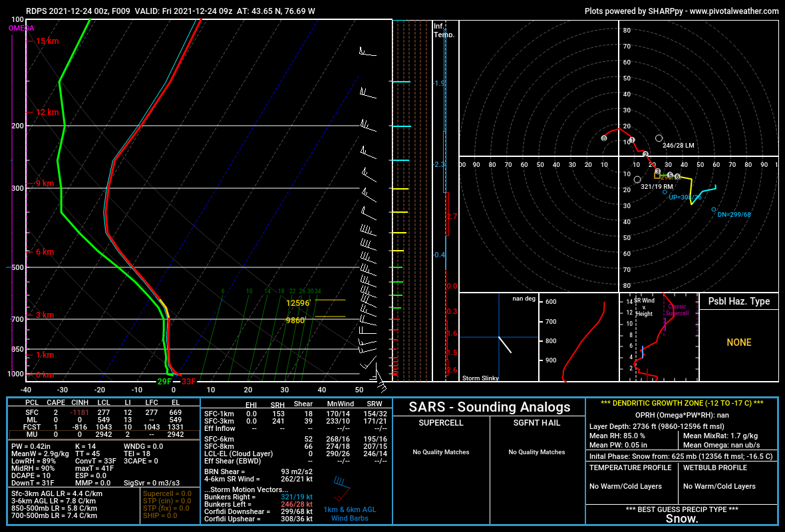Click the SGFNT HAIL analog column header
This screenshot has width=785, height=532.
click(537, 423)
